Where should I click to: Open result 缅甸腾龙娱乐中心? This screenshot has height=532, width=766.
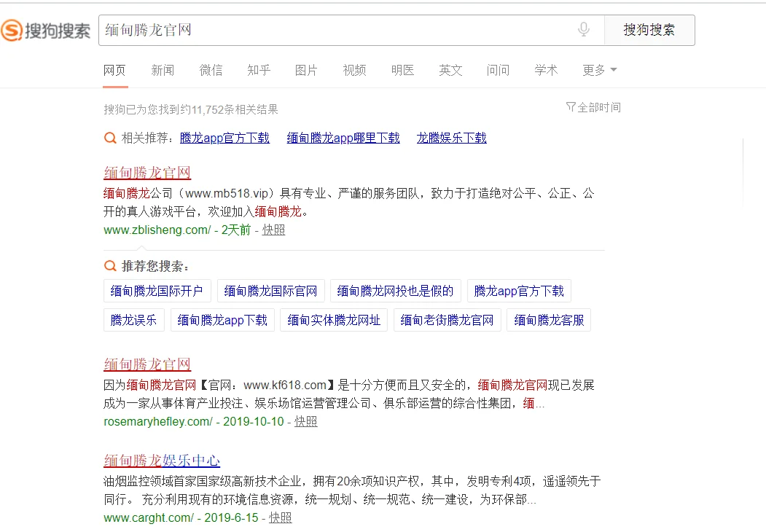point(162,460)
